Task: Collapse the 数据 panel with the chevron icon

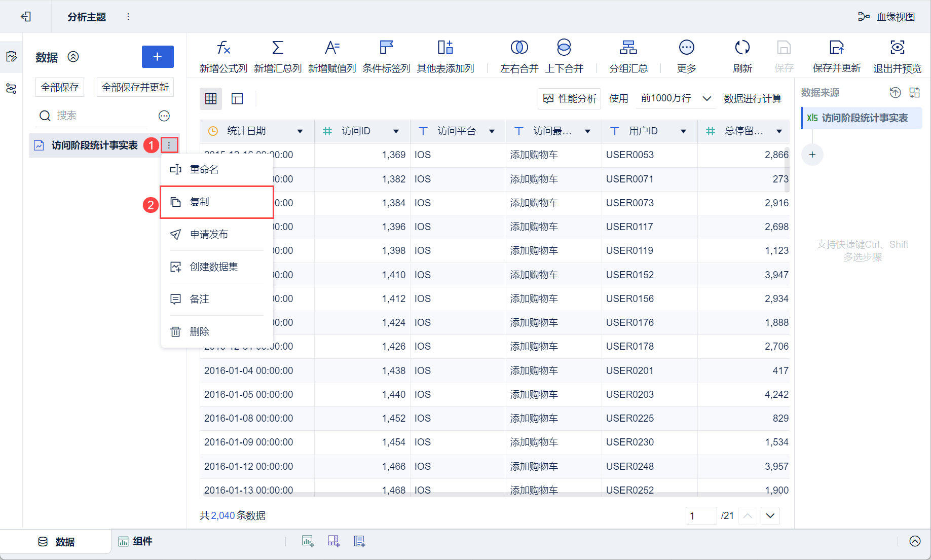Action: pos(73,57)
